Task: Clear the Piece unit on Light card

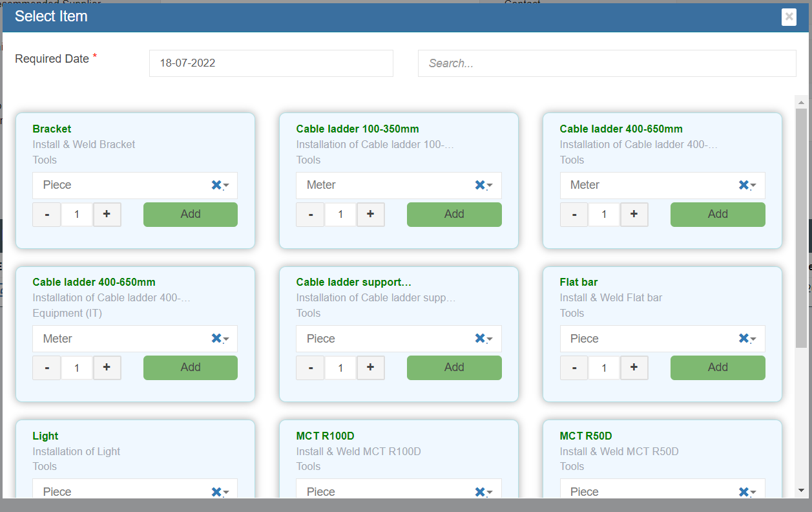Action: coord(216,492)
